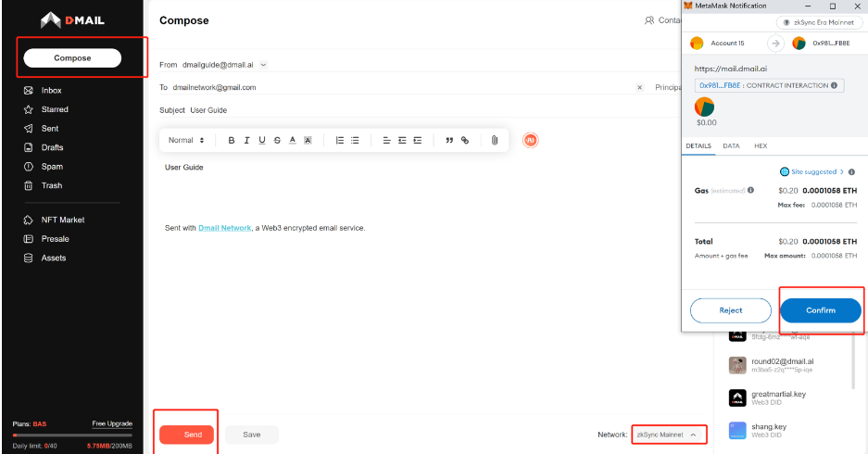The height and width of the screenshot is (454, 868).
Task: Reject the MetaMask transaction
Action: [731, 310]
